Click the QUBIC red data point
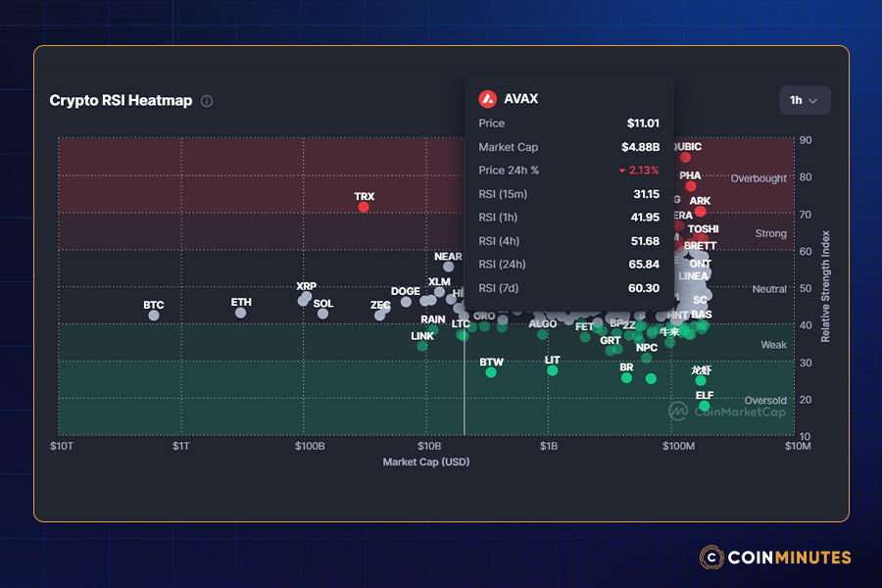The width and height of the screenshot is (882, 588). (685, 158)
